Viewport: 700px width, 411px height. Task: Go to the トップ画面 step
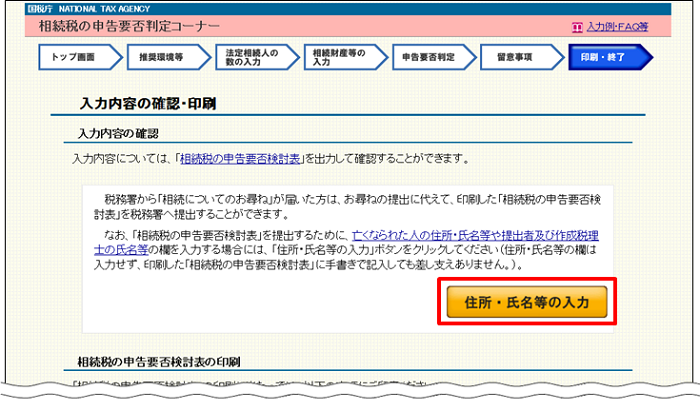73,58
